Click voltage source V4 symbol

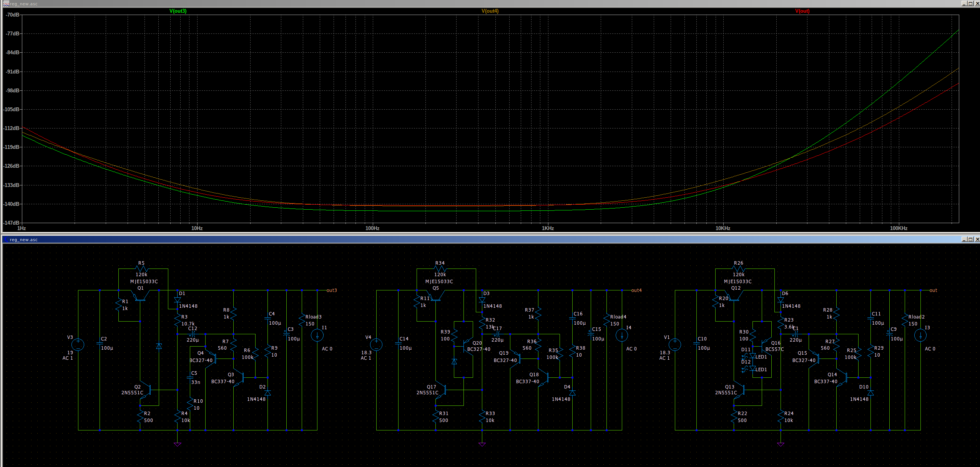376,344
